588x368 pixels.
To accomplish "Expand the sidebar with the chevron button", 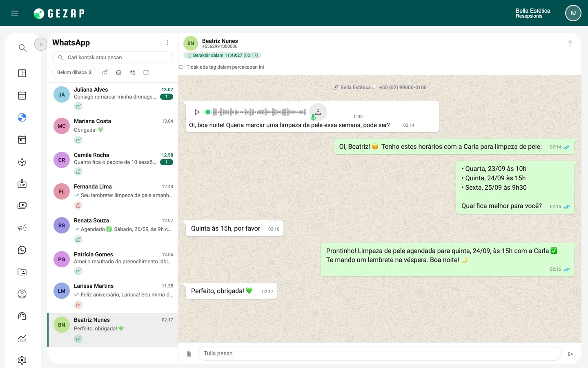I will (41, 44).
